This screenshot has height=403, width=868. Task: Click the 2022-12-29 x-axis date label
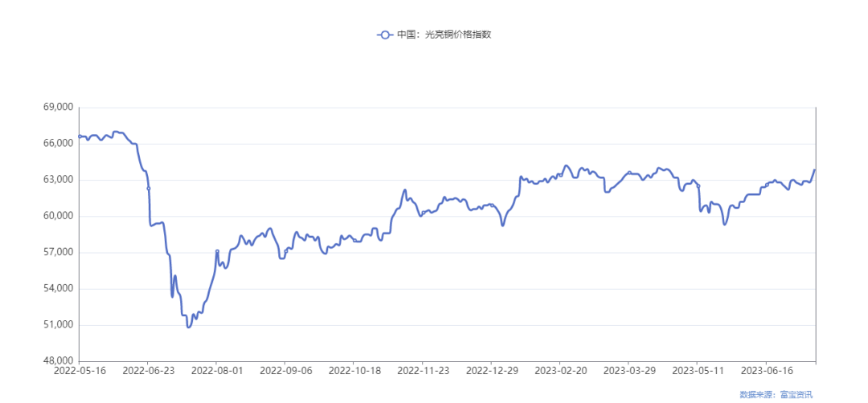pos(491,371)
